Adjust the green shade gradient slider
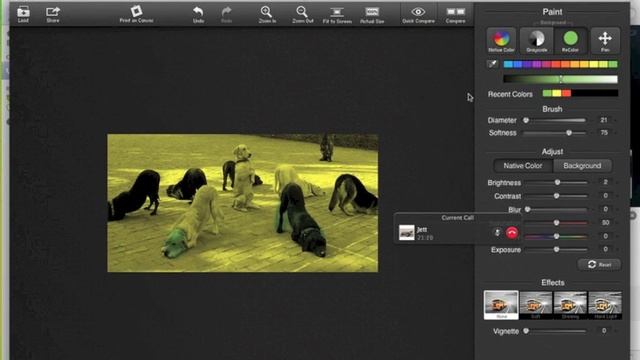This screenshot has height=360, width=640. coord(560,79)
